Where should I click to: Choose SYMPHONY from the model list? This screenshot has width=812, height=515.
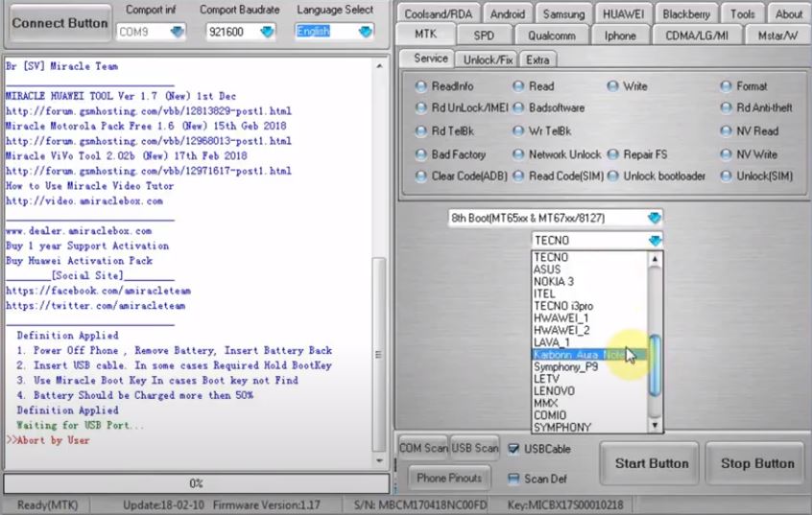pos(590,428)
